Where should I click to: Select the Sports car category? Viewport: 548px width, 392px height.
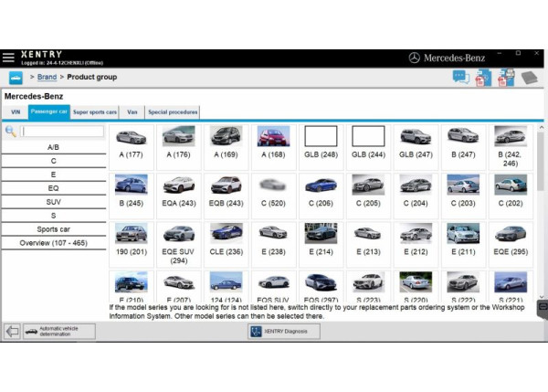[53, 229]
